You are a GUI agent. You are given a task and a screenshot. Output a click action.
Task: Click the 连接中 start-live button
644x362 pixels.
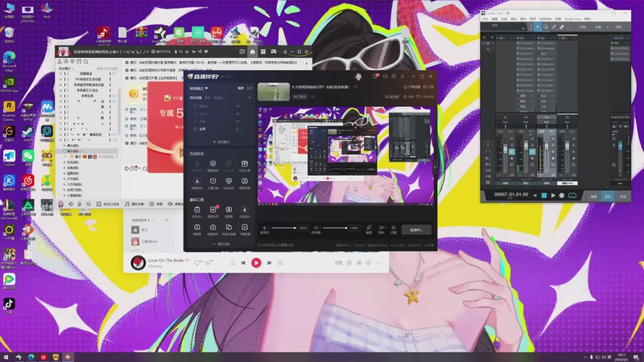pyautogui.click(x=416, y=230)
